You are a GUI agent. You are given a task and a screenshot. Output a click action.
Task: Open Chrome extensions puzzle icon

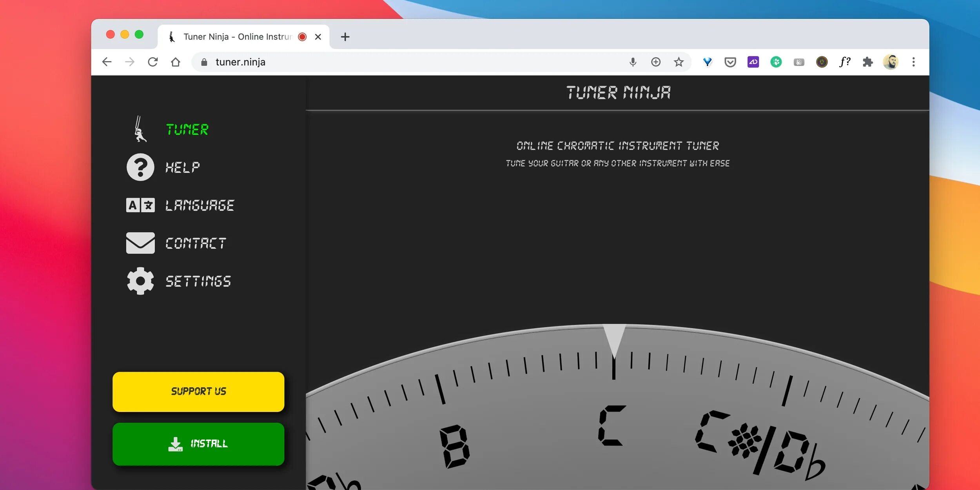pyautogui.click(x=867, y=62)
